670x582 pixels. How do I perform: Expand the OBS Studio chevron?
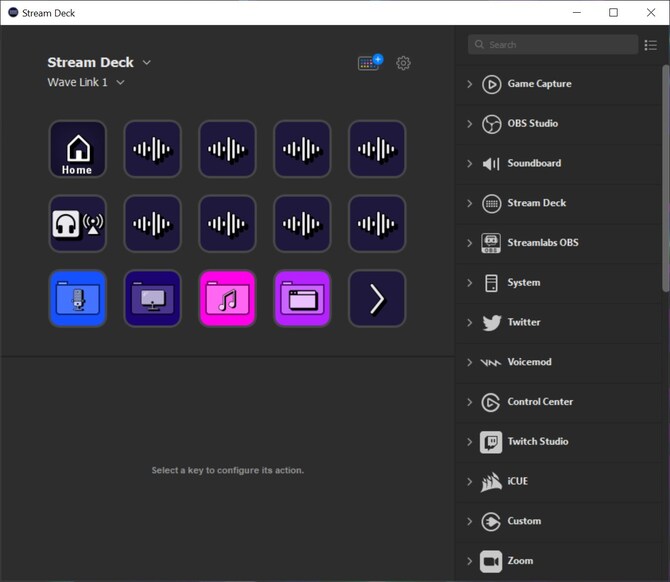coord(470,124)
